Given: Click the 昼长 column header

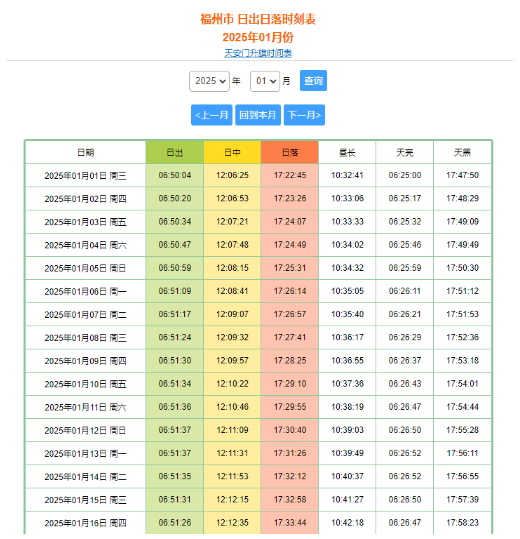Looking at the screenshot, I should (347, 152).
